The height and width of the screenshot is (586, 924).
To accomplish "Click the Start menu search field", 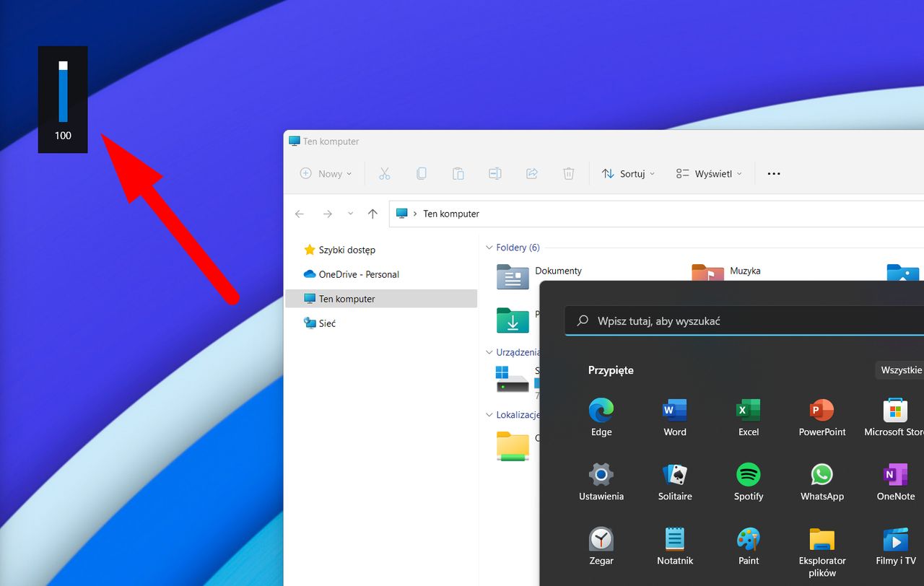I will [x=744, y=321].
